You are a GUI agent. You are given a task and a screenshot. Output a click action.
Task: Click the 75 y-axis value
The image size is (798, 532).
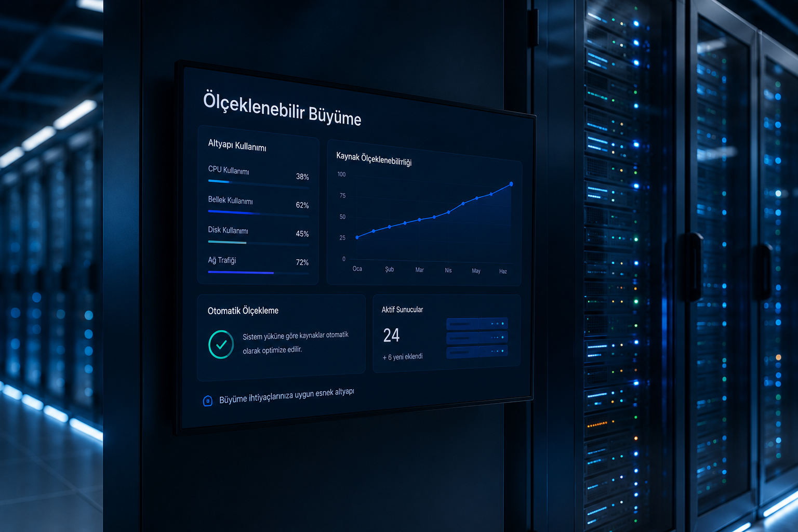pos(342,195)
